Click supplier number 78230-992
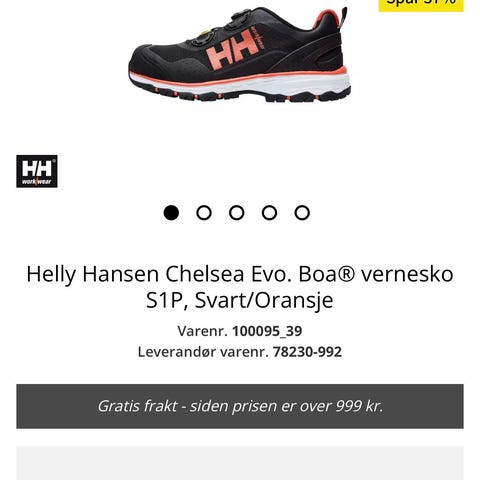Screen dimensions: 480x480 click(307, 352)
